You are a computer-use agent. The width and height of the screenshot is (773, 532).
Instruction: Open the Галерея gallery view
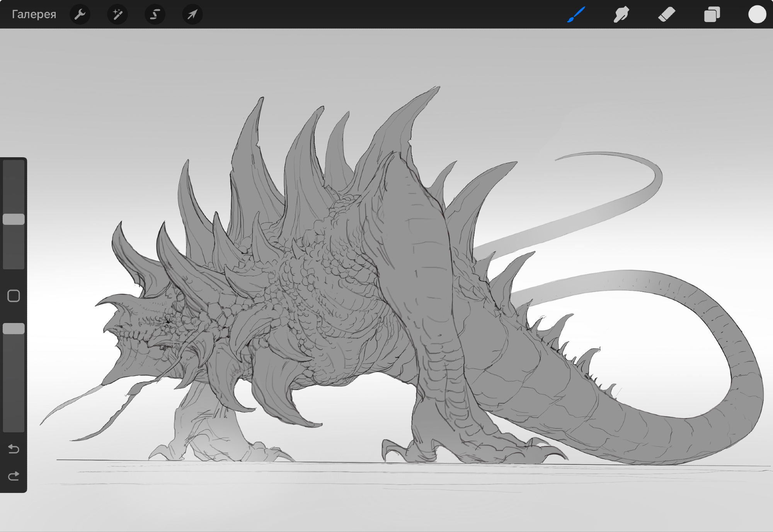click(x=34, y=14)
